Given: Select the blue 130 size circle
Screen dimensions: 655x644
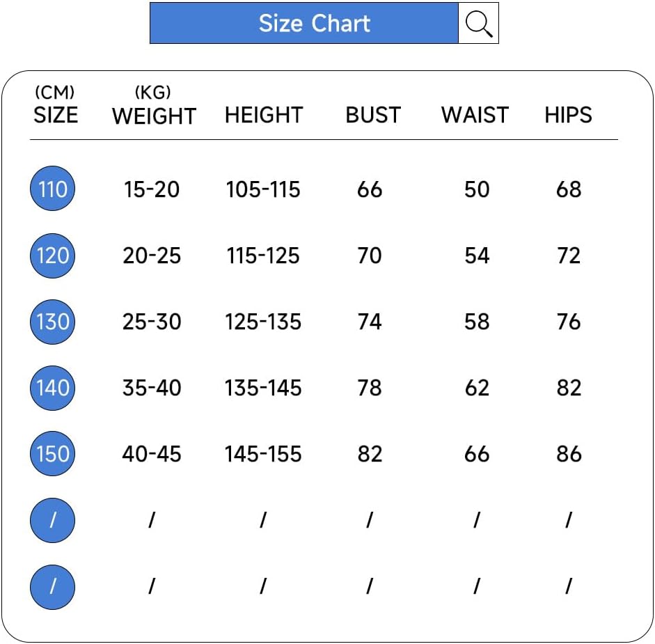Looking at the screenshot, I should pos(53,322).
